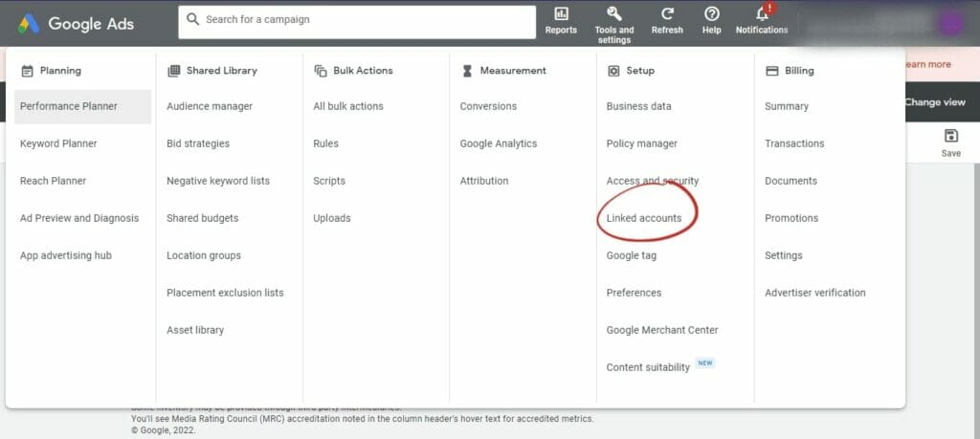Open Linked accounts
980x439 pixels.
(644, 219)
